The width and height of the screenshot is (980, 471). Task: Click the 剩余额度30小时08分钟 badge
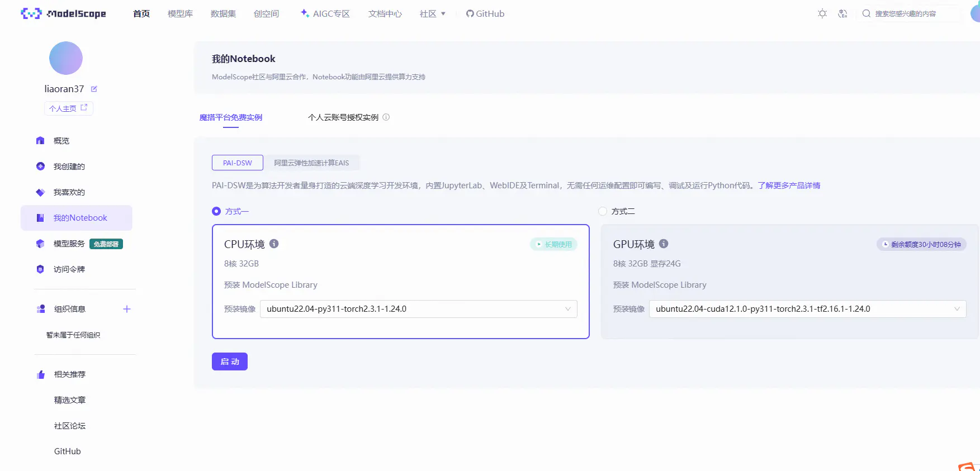tap(921, 244)
